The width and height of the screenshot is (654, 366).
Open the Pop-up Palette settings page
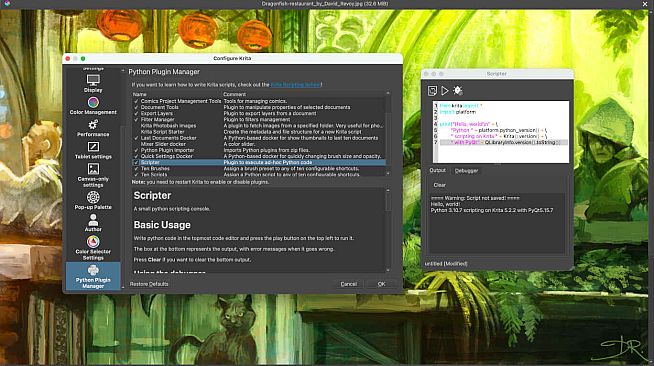[x=93, y=200]
